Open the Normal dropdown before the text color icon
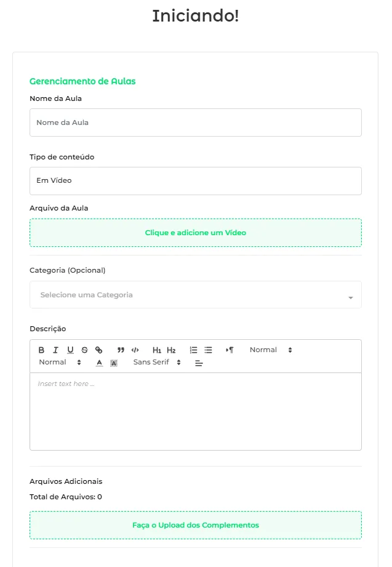Viewport: 392px width, 567px height. pos(60,363)
